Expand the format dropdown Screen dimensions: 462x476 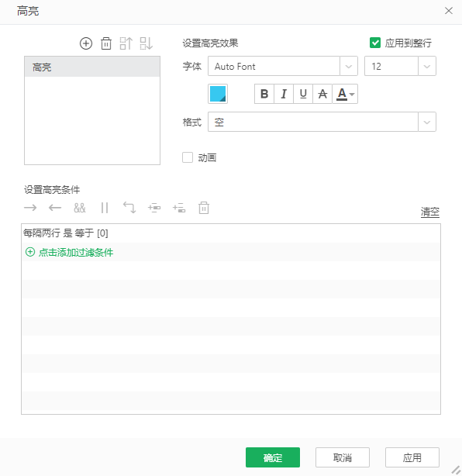coord(427,122)
